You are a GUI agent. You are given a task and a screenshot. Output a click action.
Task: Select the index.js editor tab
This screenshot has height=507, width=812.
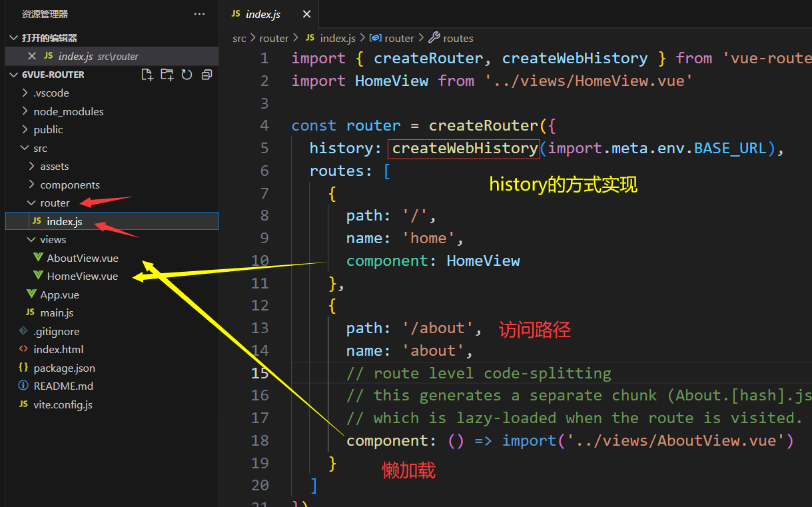click(268, 14)
